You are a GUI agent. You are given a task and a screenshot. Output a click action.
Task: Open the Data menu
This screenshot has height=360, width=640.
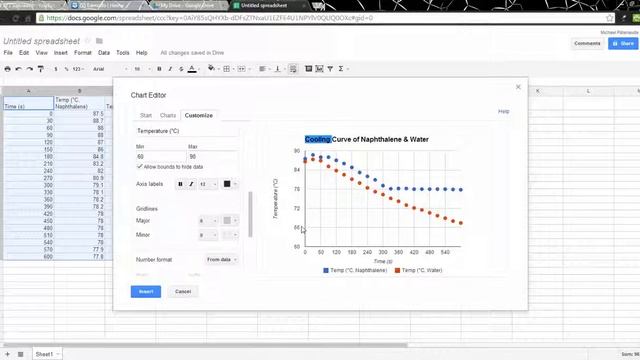coord(104,53)
